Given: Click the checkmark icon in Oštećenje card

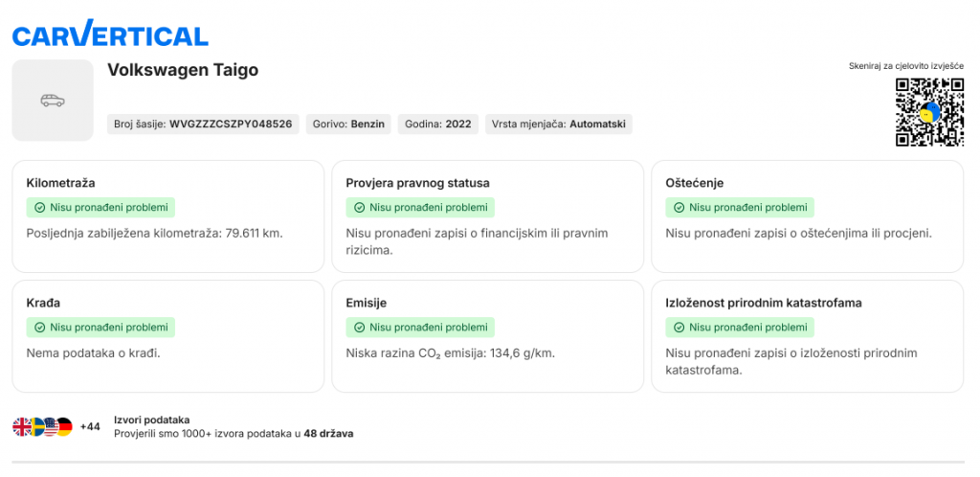Looking at the screenshot, I should (x=679, y=207).
